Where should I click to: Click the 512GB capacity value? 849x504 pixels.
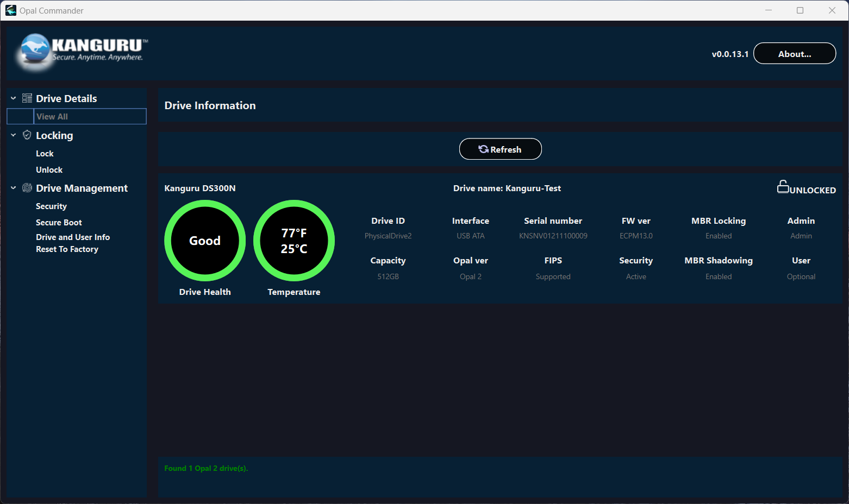[388, 276]
